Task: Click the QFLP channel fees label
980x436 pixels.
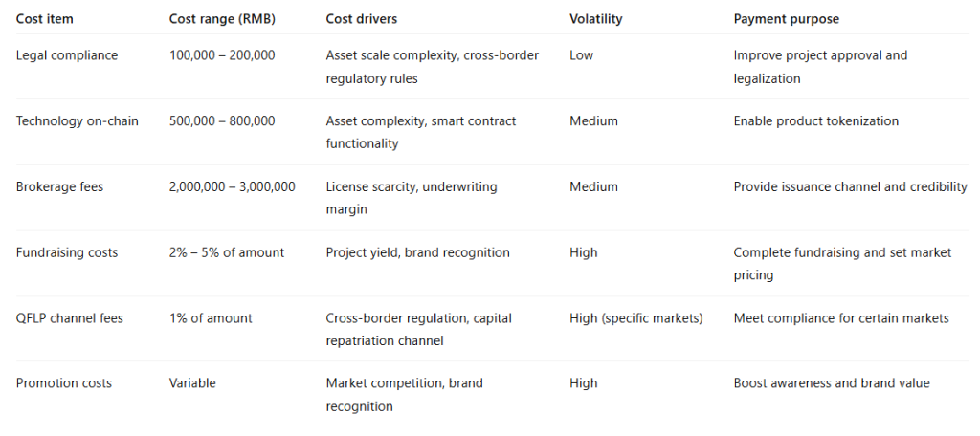Action: (x=70, y=318)
